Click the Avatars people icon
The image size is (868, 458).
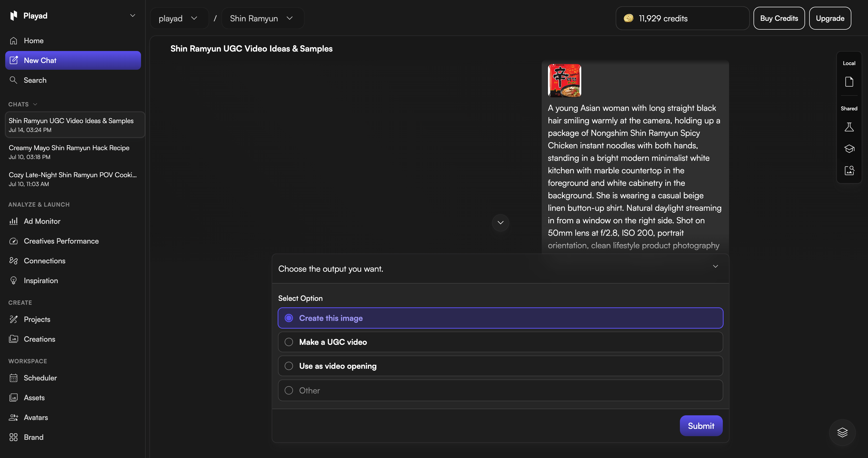pos(14,418)
